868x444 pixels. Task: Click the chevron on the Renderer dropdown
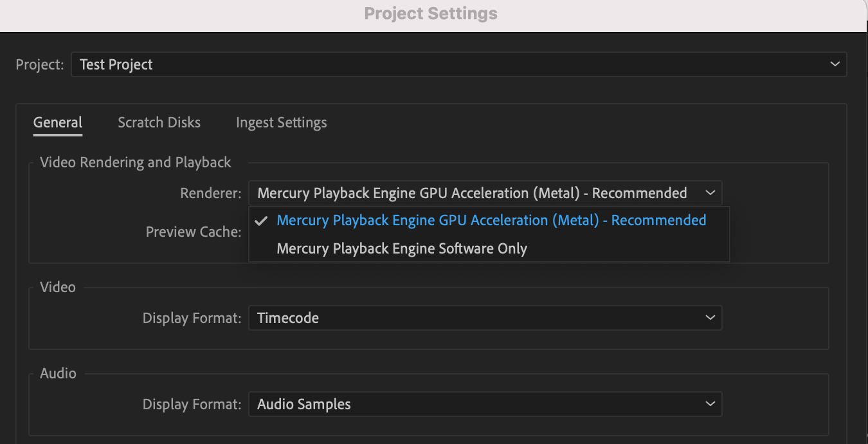coord(710,193)
